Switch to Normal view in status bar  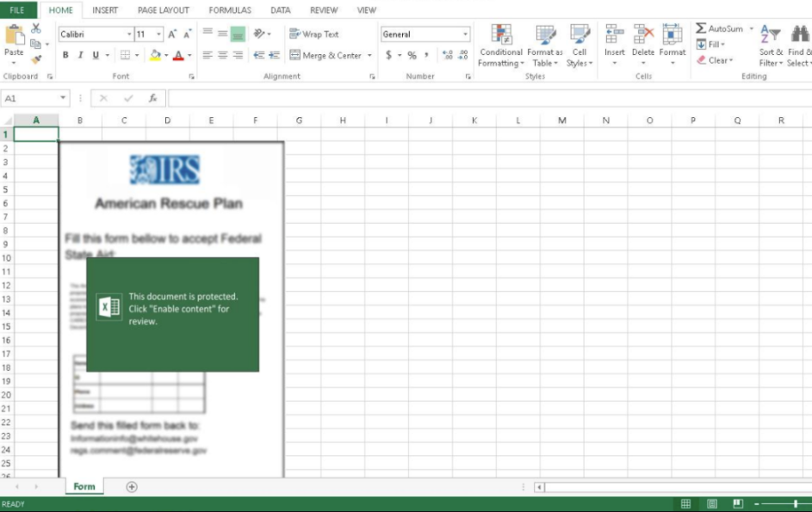pos(685,503)
